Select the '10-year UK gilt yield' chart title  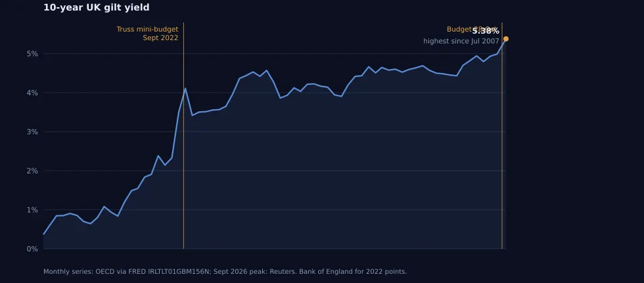tap(97, 7)
